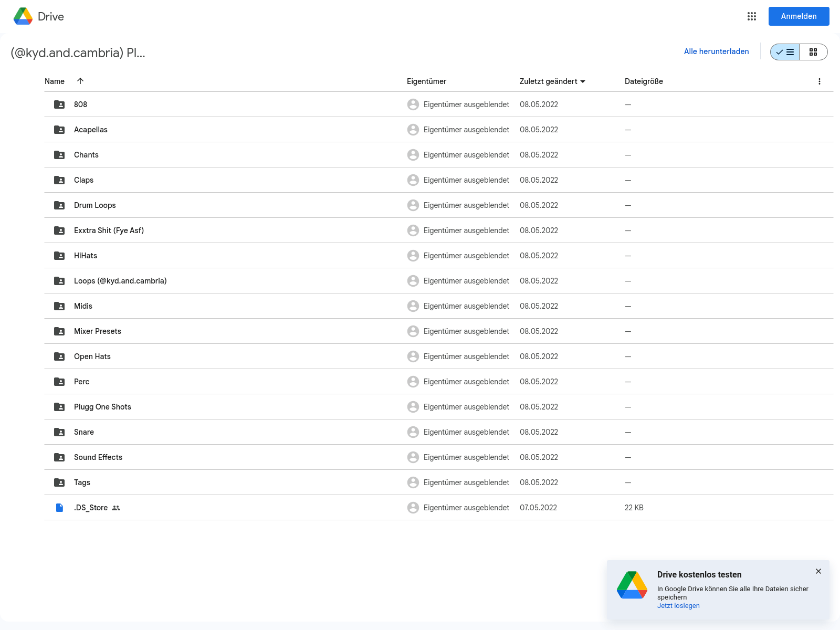Open the more options menu in table header
The height and width of the screenshot is (630, 840).
coord(820,81)
